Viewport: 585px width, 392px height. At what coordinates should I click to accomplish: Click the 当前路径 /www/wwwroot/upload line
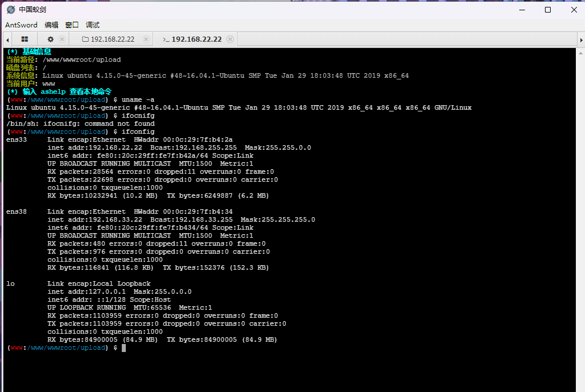(63, 59)
